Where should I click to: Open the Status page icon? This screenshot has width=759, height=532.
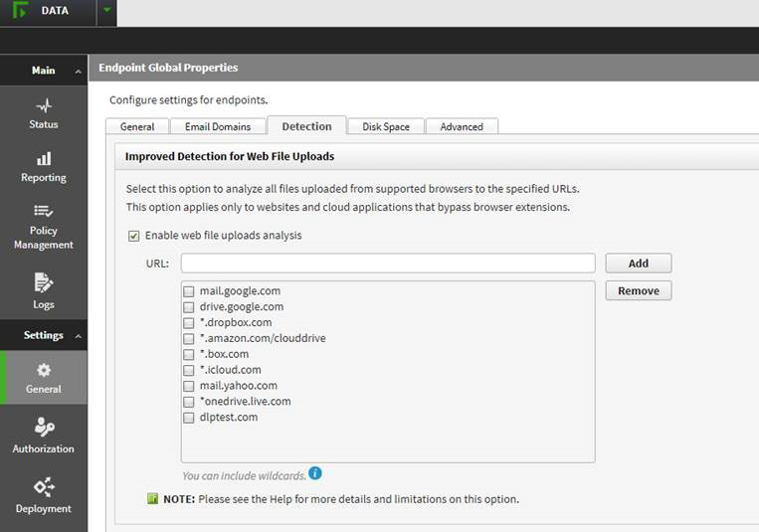(43, 104)
